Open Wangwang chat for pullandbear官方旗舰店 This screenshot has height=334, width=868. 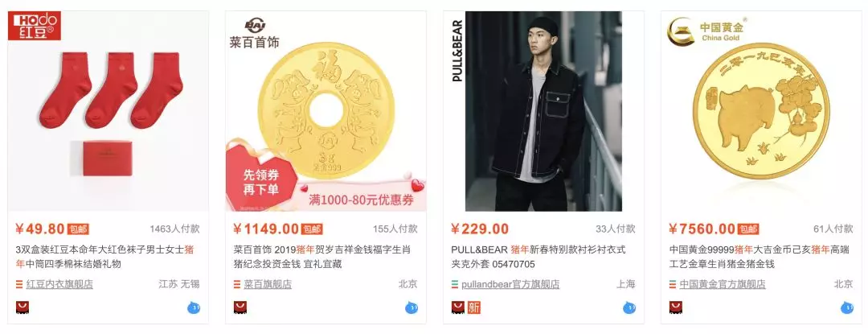(628, 308)
